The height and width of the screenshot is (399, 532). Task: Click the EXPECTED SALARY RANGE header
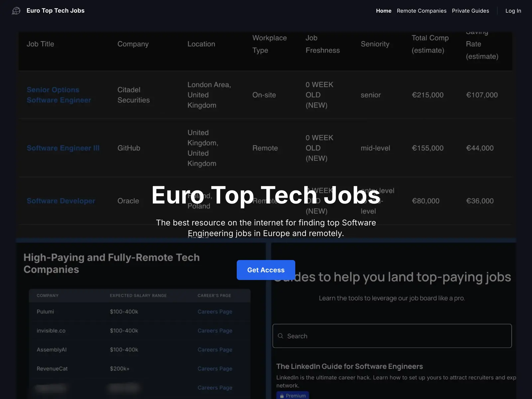point(138,295)
